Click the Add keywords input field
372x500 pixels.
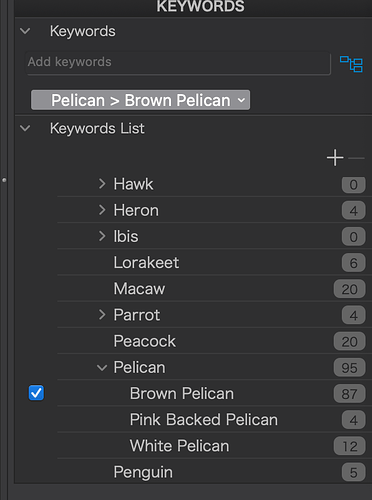(178, 63)
